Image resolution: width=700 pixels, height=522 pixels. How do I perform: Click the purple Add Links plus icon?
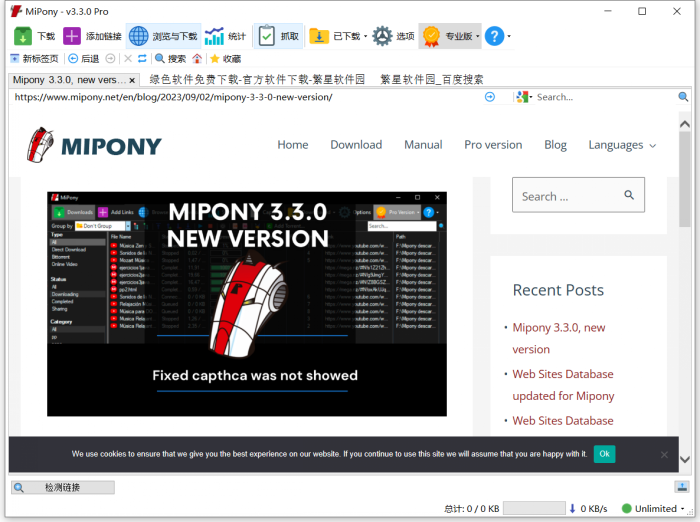pyautogui.click(x=71, y=36)
